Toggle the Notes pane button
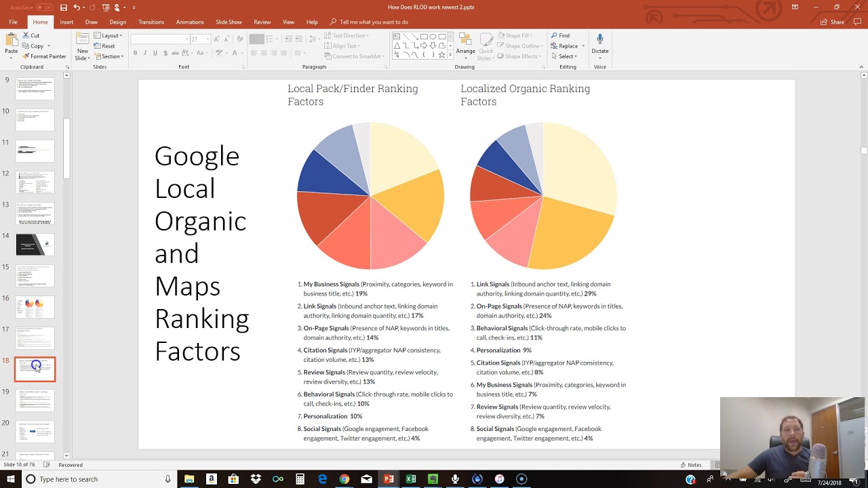Viewport: 868px width, 488px height. tap(691, 465)
